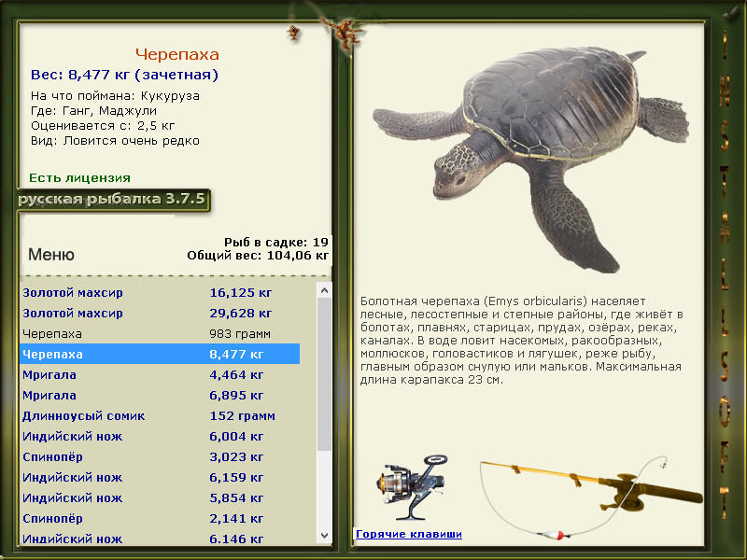
Task: Select Индийский нож 6,159 кг row
Action: tap(160, 477)
